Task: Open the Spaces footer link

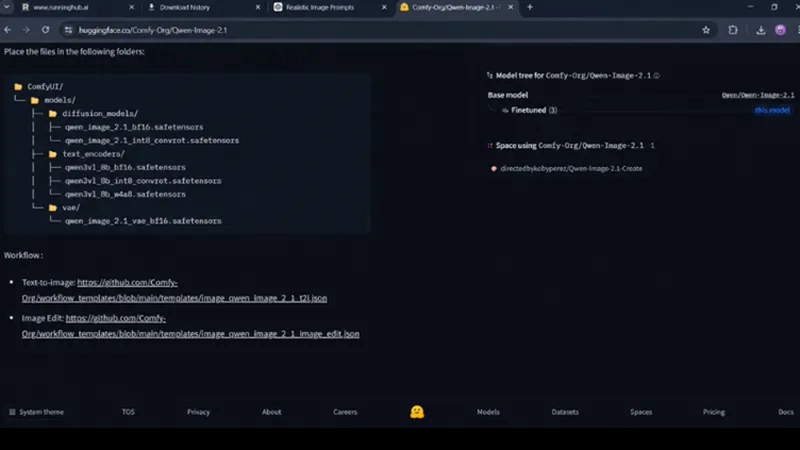Action: (x=641, y=412)
